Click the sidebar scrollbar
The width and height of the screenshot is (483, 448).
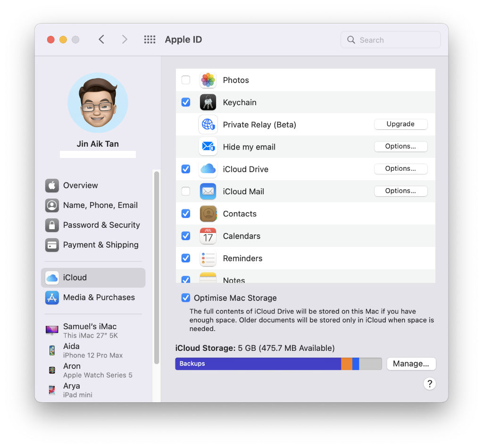(x=157, y=267)
